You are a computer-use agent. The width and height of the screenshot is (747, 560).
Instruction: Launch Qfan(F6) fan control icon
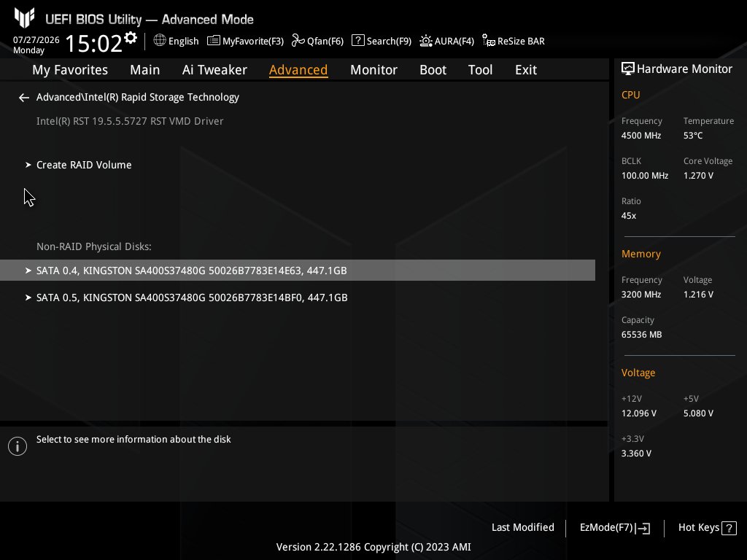pyautogui.click(x=298, y=41)
